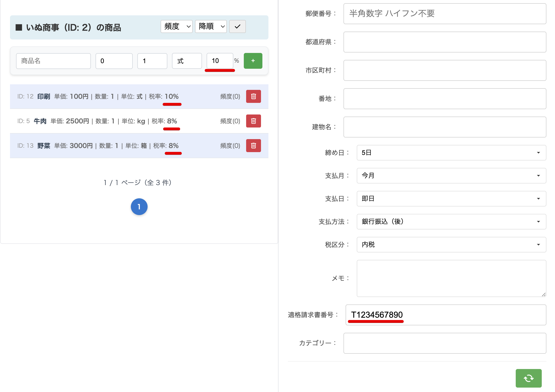Delete the 印刷 product row
The height and width of the screenshot is (392, 555).
(253, 96)
